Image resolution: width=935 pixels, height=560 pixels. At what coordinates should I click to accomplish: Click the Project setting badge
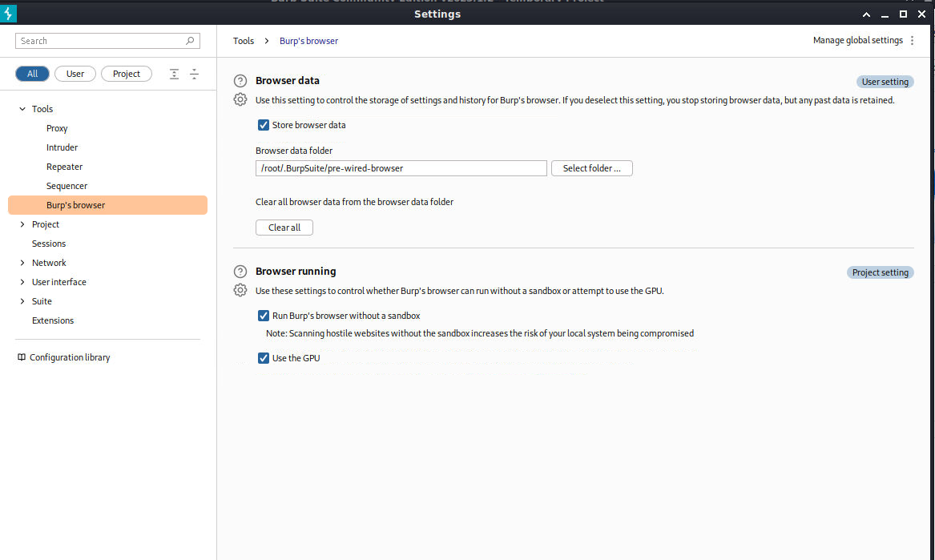881,272
